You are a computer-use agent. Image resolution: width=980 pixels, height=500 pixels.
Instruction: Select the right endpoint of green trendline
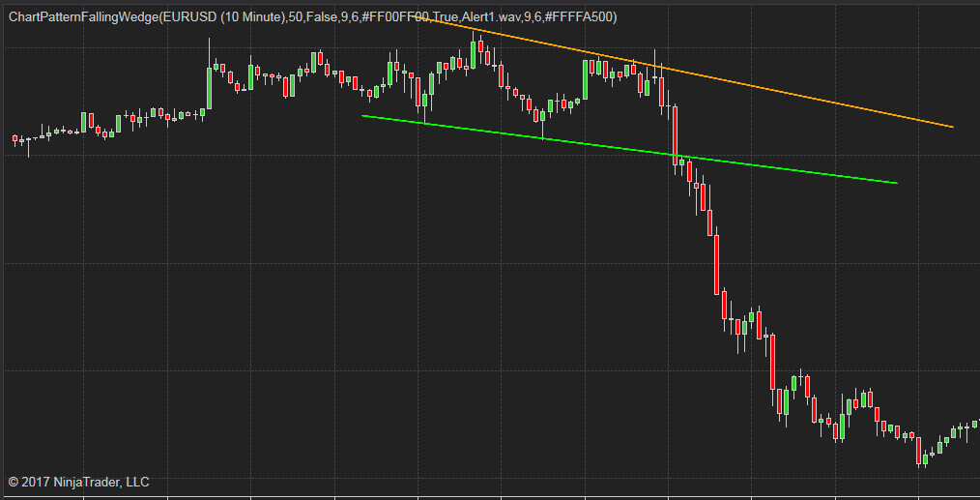tap(896, 183)
